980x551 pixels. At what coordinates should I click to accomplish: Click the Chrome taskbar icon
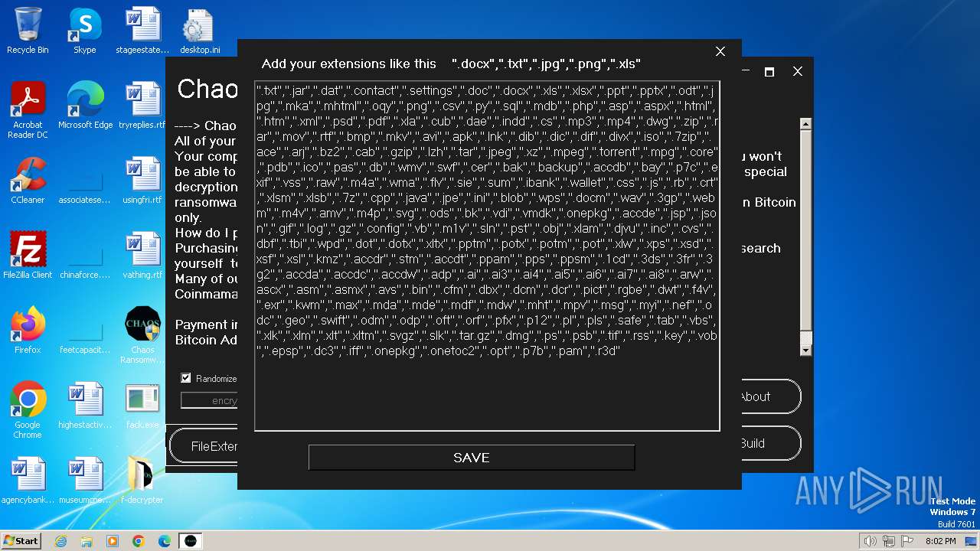(x=139, y=541)
